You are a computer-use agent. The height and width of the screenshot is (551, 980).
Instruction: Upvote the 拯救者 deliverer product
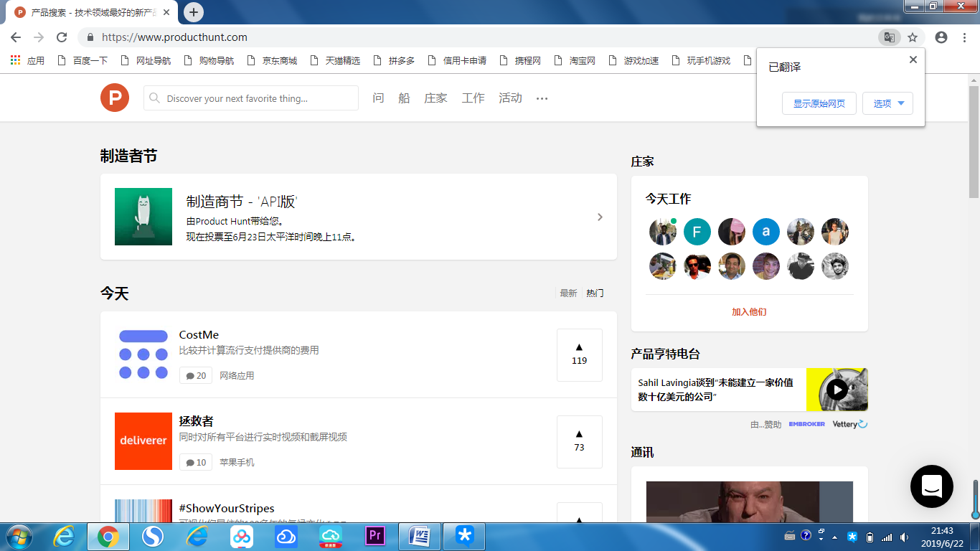(x=580, y=442)
